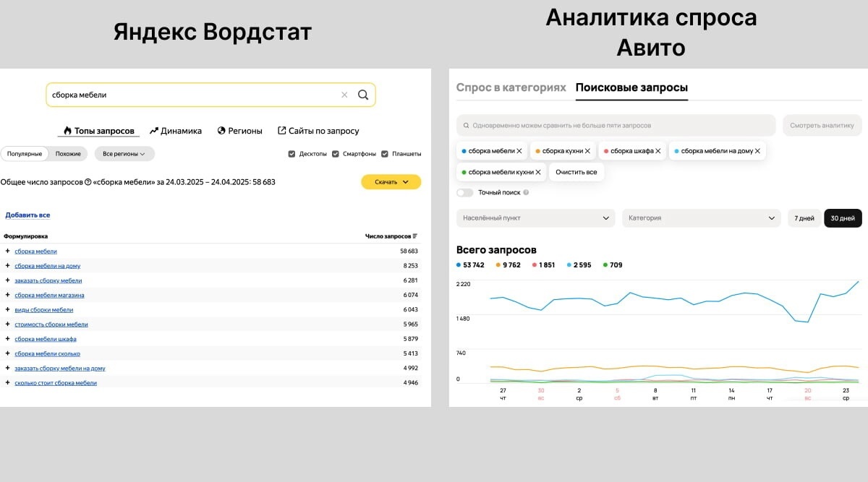The height and width of the screenshot is (482, 868).
Task: Click the orange 9 762 legend entry
Action: (x=509, y=265)
